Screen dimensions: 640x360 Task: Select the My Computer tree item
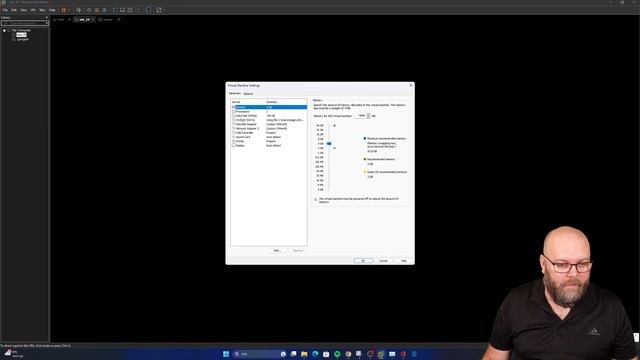point(21,30)
